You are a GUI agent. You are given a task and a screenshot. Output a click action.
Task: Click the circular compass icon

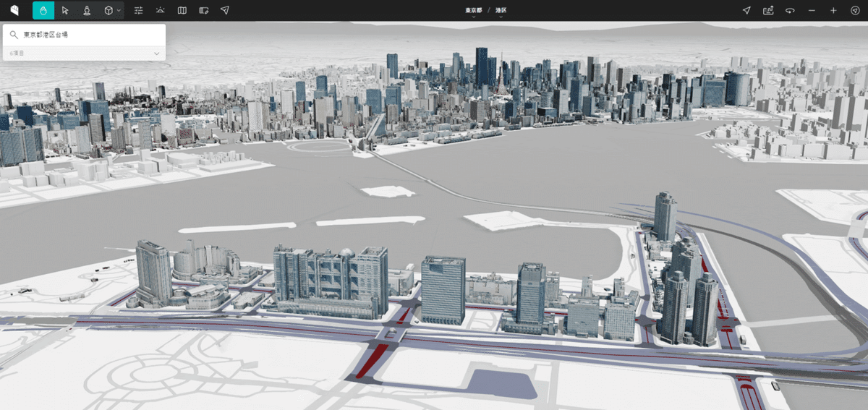pos(855,10)
